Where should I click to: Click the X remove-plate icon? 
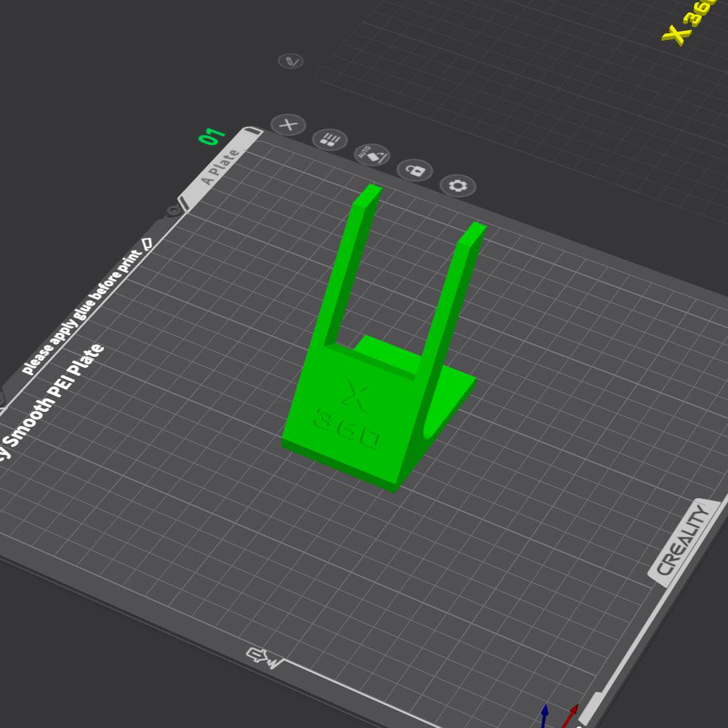(288, 124)
